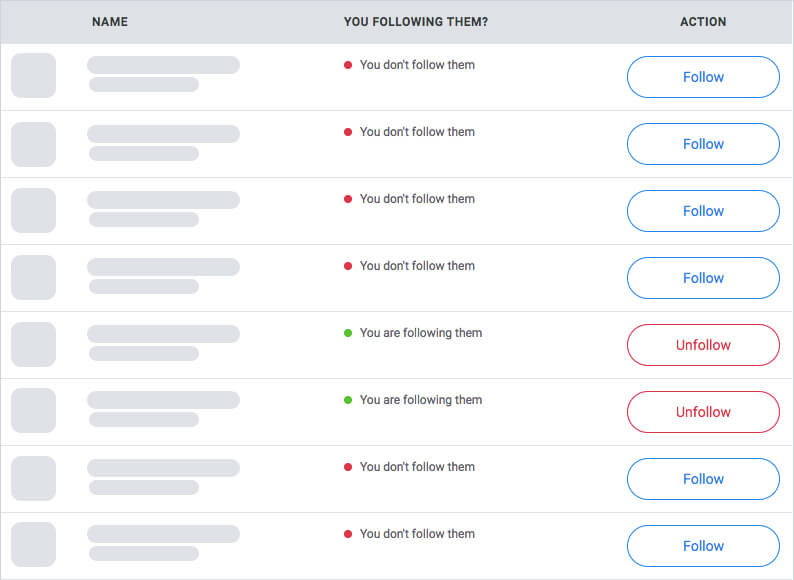The width and height of the screenshot is (794, 580).
Task: Open avatar of first followed user (fifth row)
Action: pos(33,344)
